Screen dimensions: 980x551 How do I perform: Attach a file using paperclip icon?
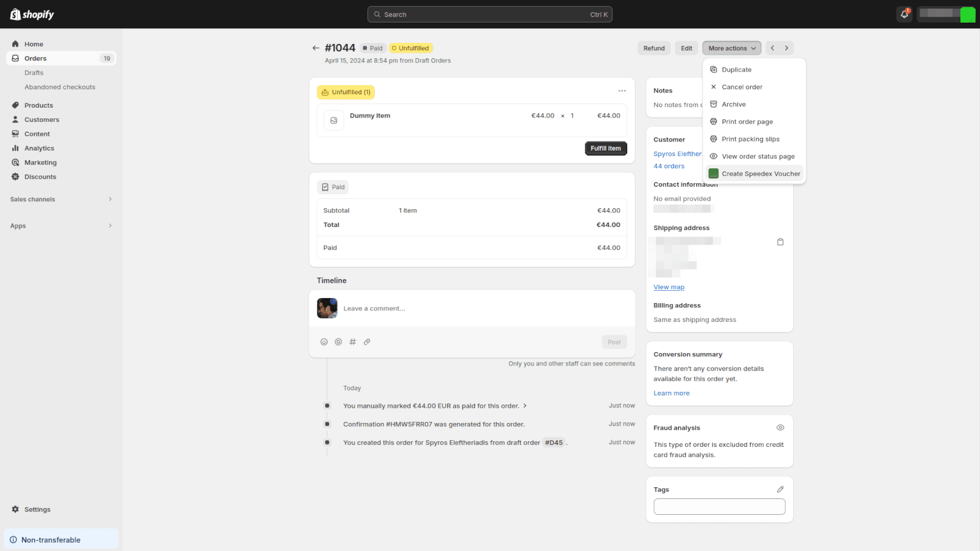[x=367, y=342]
